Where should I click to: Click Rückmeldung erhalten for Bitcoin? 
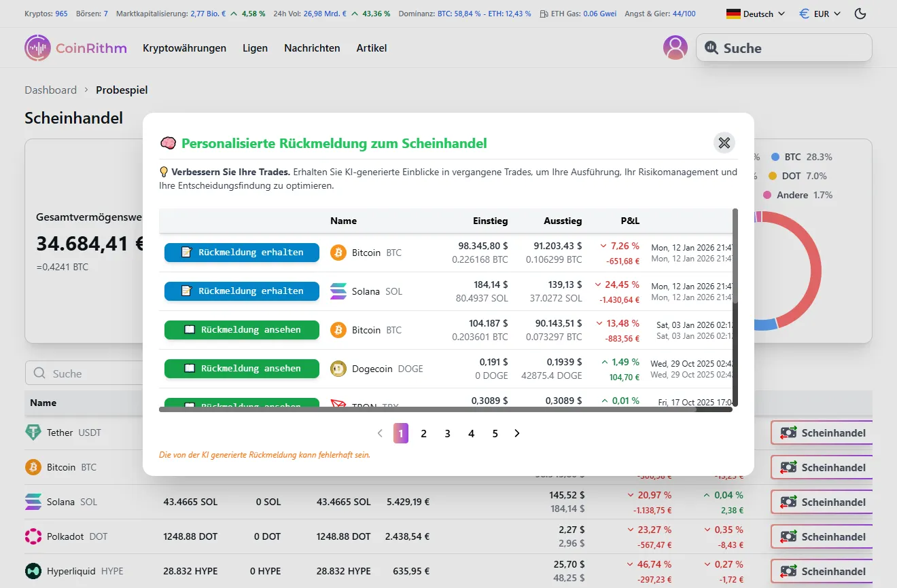241,253
